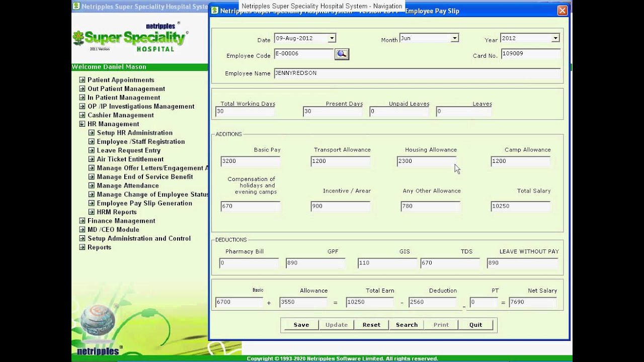Open Manage Attendance
Screen dimensions: 644x362
[x=128, y=186]
